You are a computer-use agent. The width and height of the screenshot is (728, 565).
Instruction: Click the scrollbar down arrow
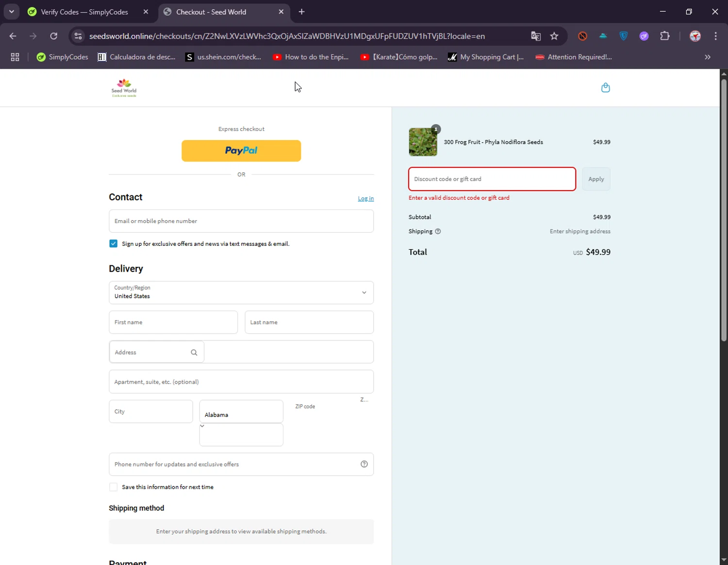point(724,560)
